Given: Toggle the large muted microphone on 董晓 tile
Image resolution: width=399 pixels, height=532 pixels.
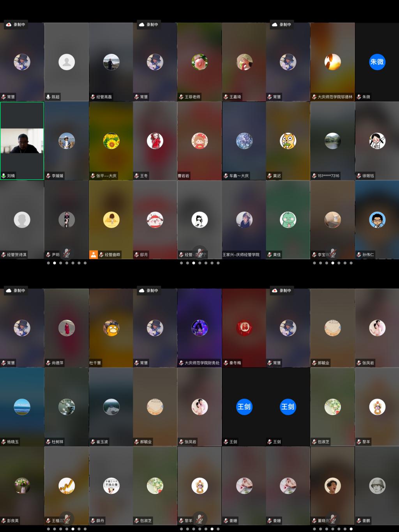Looking at the screenshot, I should pos(332,518).
